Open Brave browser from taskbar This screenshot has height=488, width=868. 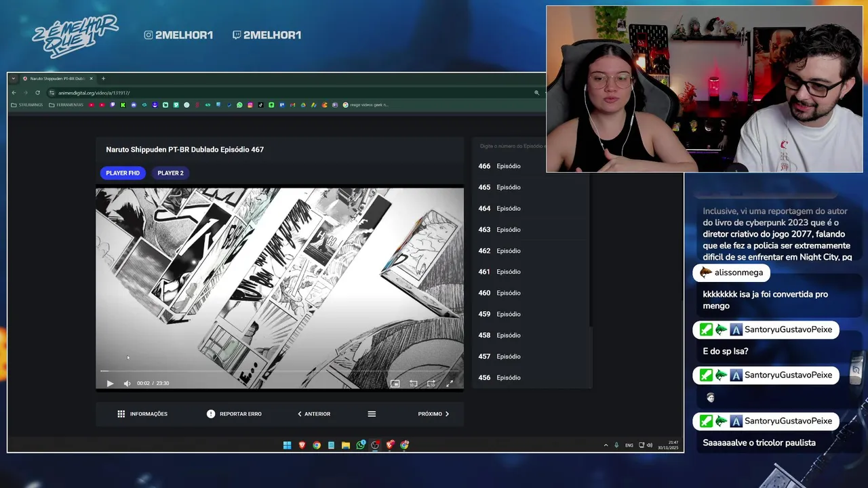[302, 445]
